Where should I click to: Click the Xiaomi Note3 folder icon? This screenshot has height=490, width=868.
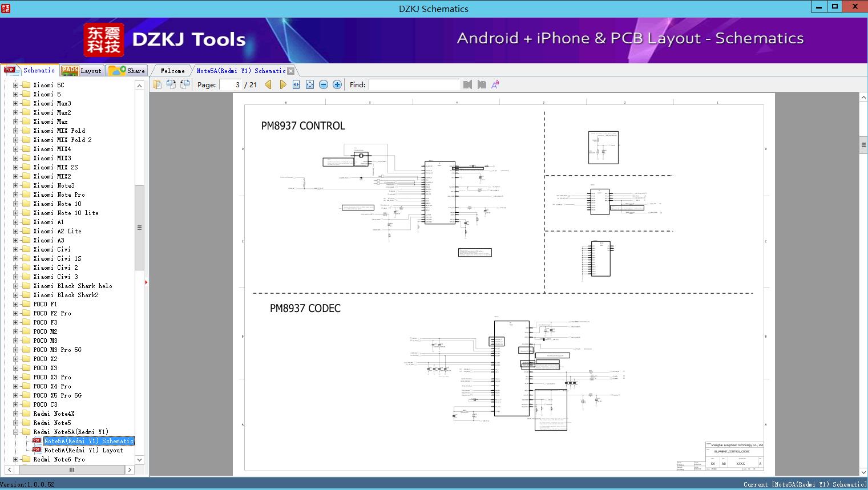pos(26,185)
